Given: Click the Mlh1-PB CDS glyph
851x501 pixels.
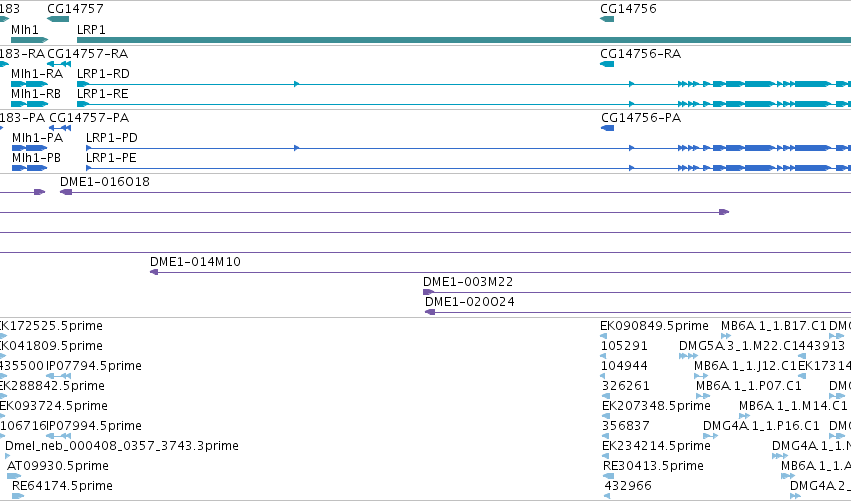Looking at the screenshot, I should click(x=29, y=168).
